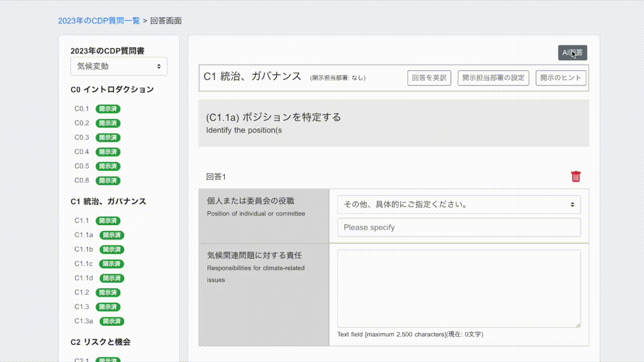Show 開示のヒント

(x=560, y=78)
